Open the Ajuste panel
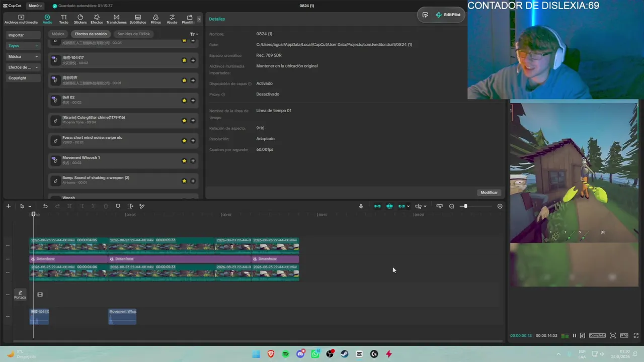 172,19
